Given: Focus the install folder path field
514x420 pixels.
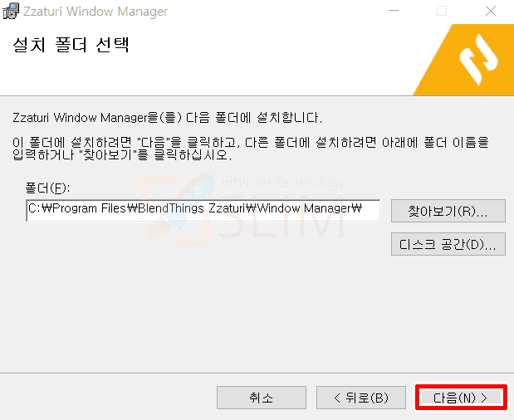Looking at the screenshot, I should click(203, 210).
